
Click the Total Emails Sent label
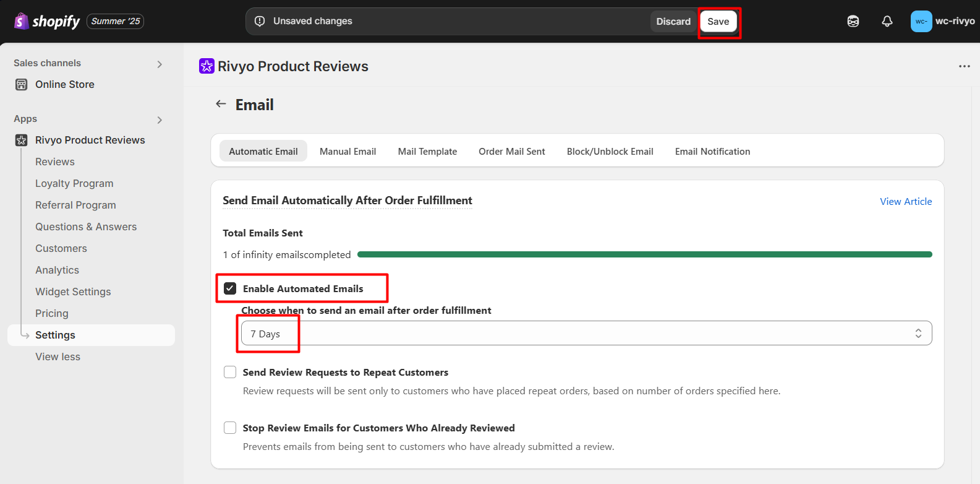(263, 233)
